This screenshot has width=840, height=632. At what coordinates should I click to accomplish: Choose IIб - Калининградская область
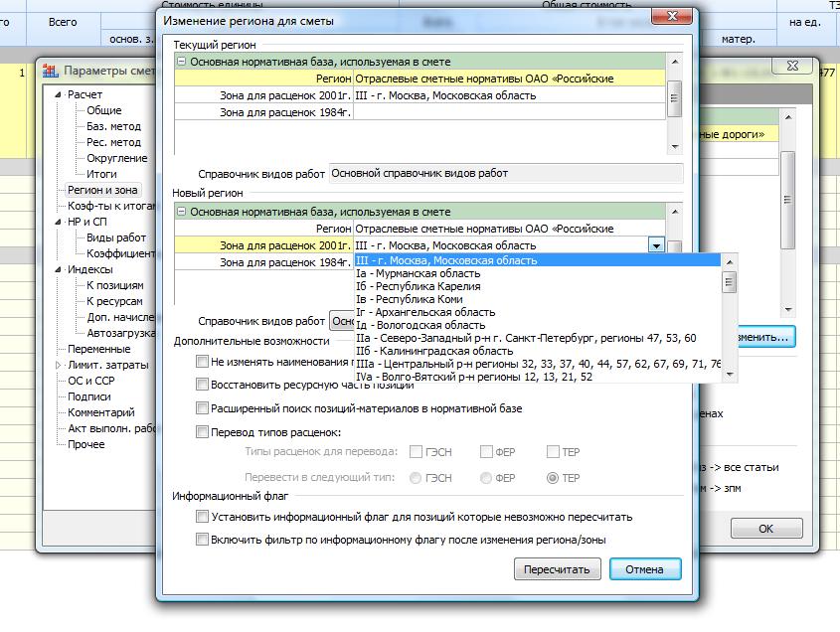538,352
